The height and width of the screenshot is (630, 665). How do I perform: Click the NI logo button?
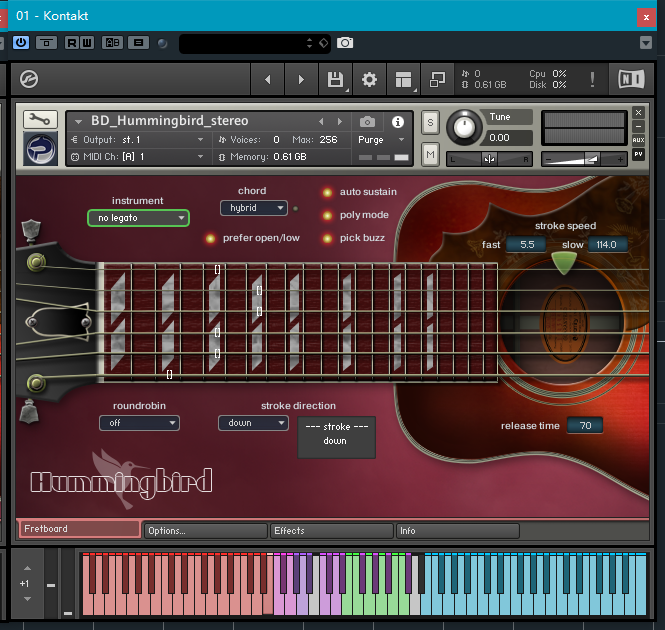pyautogui.click(x=631, y=79)
